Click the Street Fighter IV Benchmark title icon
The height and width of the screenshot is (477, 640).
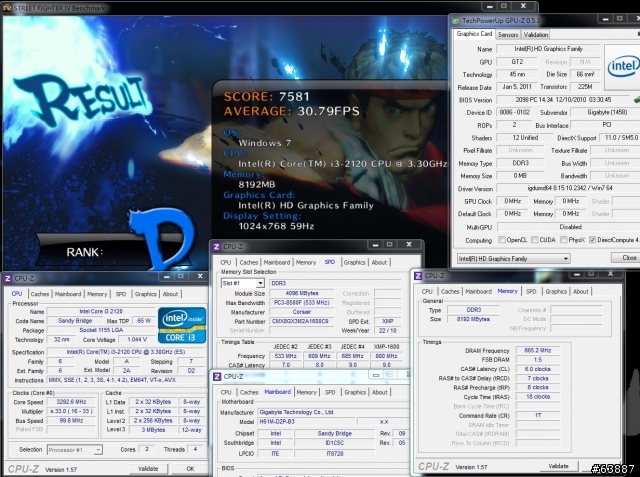[7, 8]
